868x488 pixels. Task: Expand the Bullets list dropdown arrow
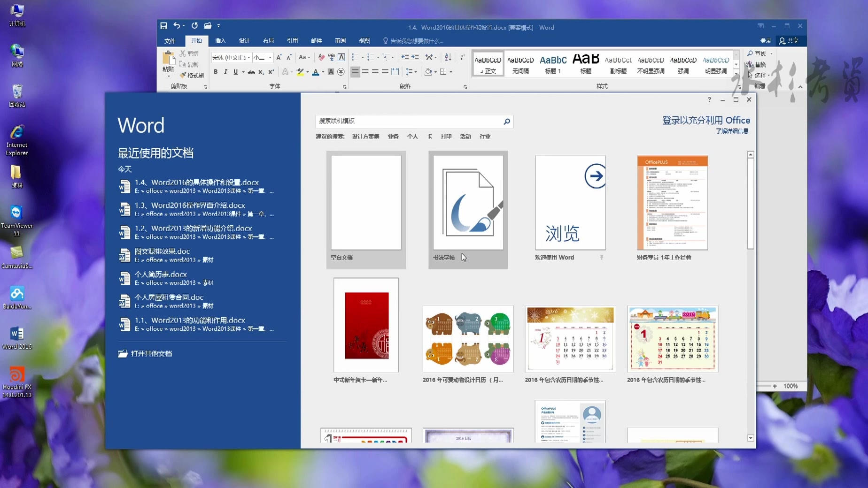pos(362,57)
